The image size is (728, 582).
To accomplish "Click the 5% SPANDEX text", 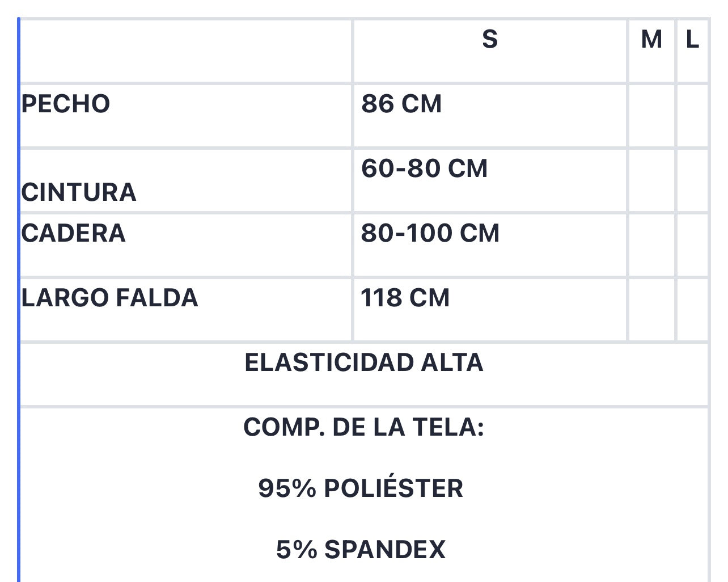I will pyautogui.click(x=361, y=550).
